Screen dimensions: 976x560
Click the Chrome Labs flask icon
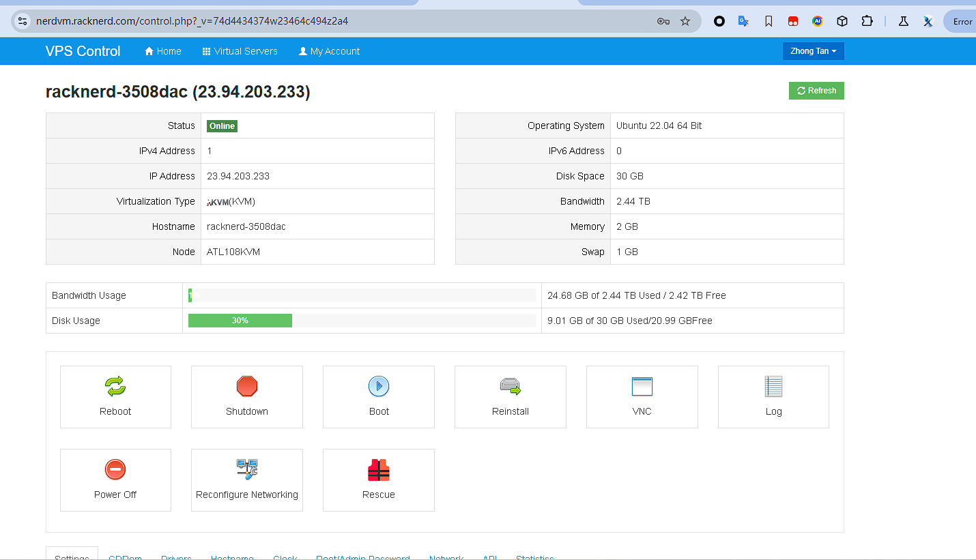click(904, 21)
